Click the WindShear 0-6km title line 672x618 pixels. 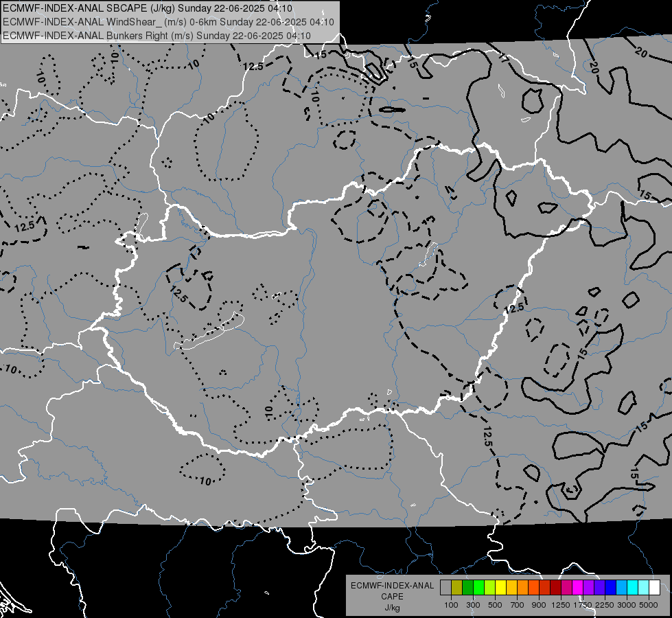(x=168, y=22)
